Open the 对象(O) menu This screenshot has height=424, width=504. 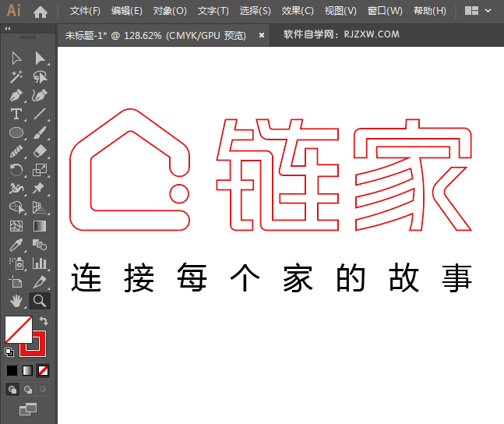click(170, 11)
